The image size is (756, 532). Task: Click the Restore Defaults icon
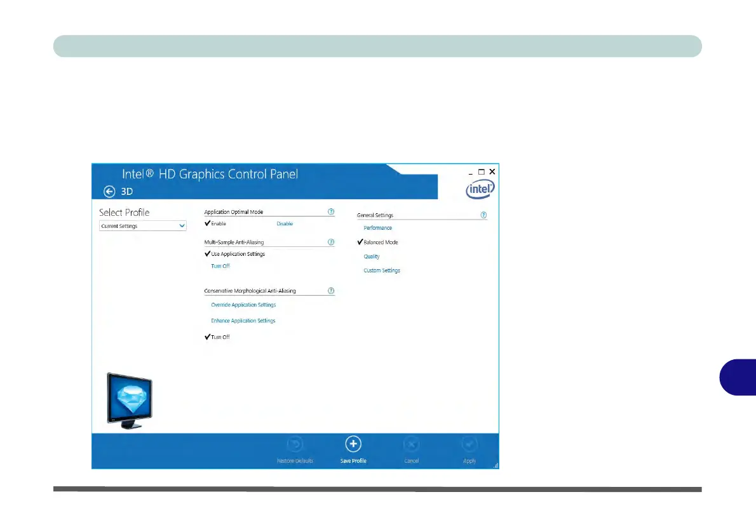pyautogui.click(x=295, y=444)
